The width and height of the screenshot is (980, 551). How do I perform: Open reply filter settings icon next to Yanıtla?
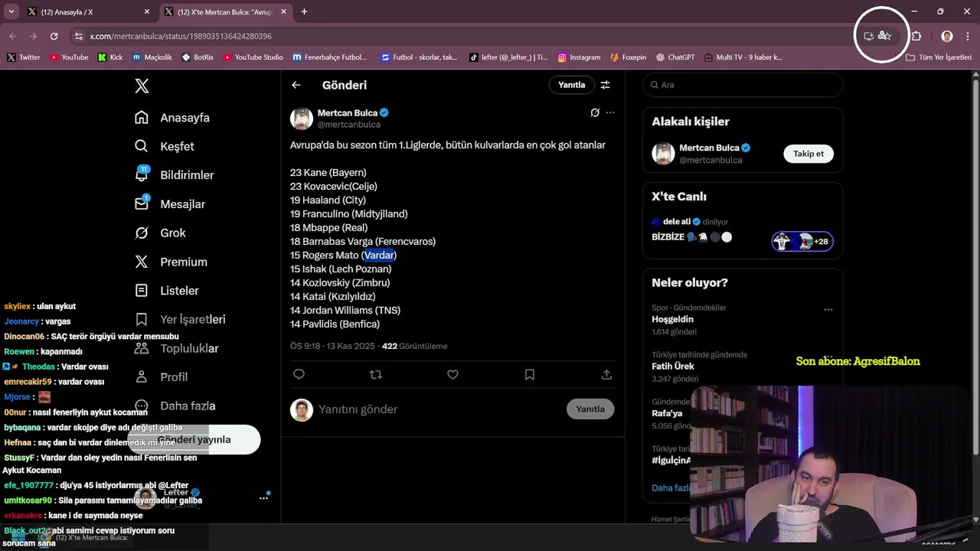(605, 85)
